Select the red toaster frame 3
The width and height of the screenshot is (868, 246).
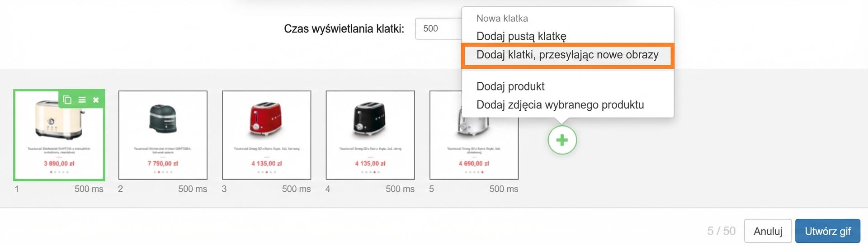(267, 135)
